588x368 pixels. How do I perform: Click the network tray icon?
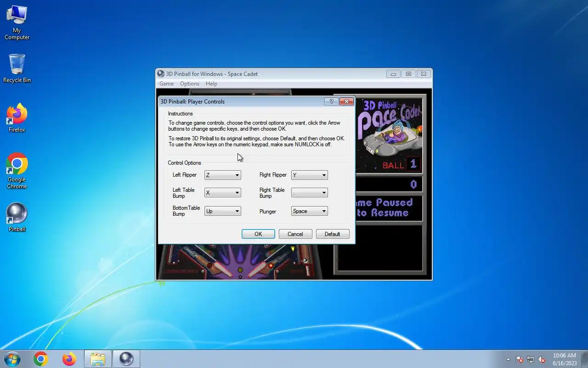tap(531, 359)
